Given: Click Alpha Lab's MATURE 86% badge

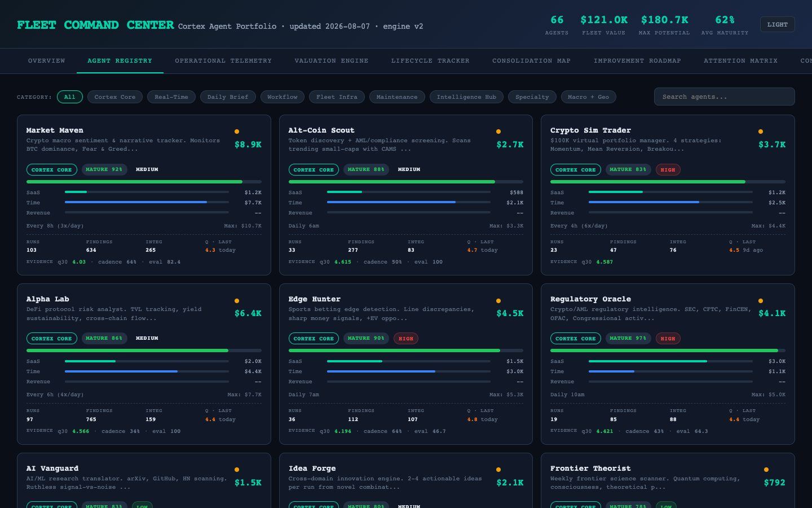Looking at the screenshot, I should (x=105, y=338).
